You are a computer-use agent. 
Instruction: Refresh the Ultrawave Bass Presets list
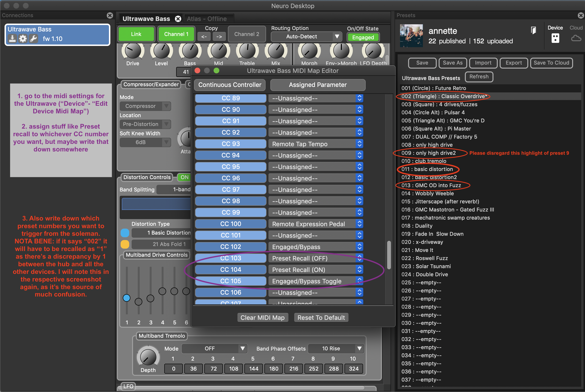click(x=479, y=77)
